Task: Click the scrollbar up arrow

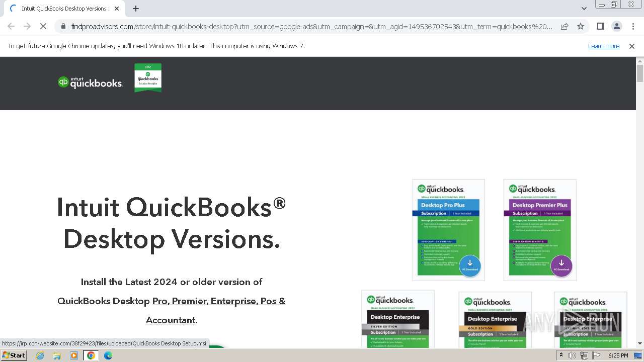Action: pyautogui.click(x=640, y=61)
